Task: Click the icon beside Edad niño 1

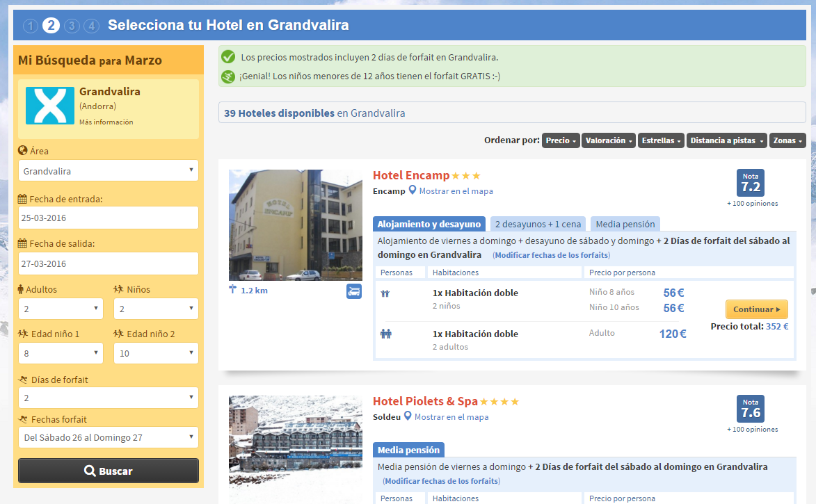Action: pos(23,334)
